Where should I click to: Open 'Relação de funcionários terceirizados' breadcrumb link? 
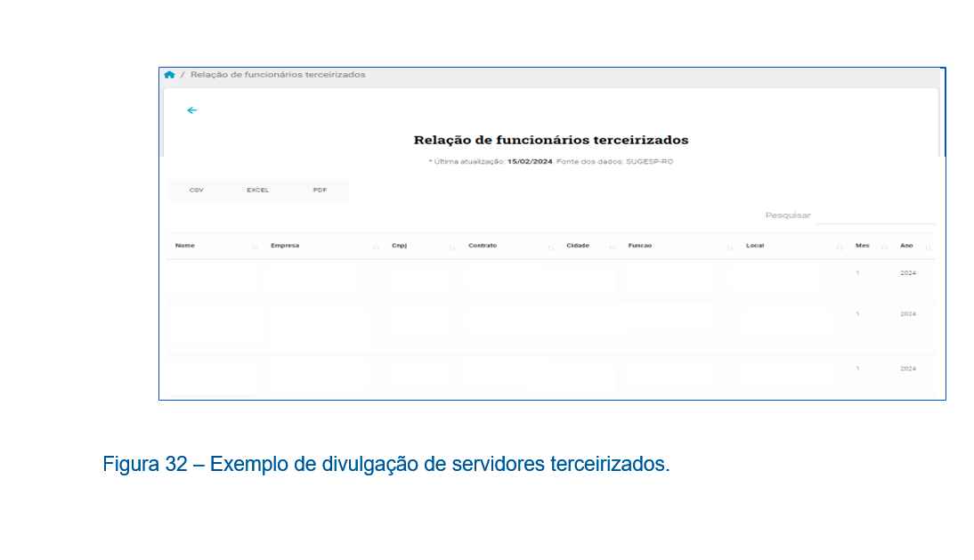tap(278, 75)
